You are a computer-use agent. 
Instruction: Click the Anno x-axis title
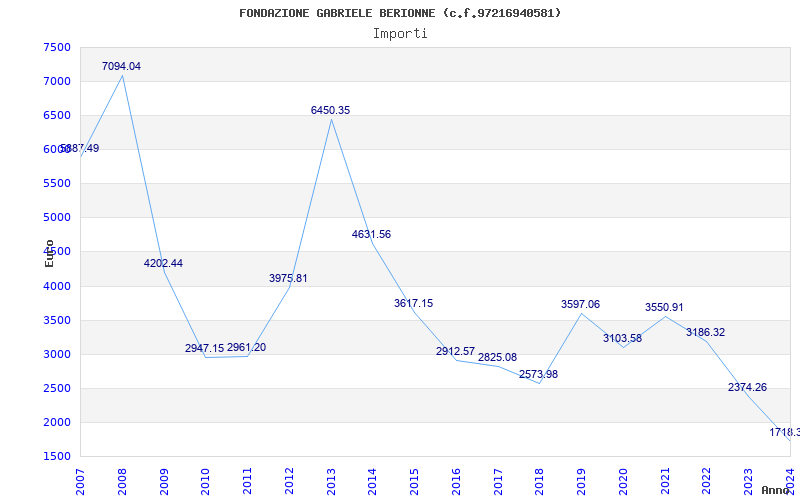pos(776,490)
